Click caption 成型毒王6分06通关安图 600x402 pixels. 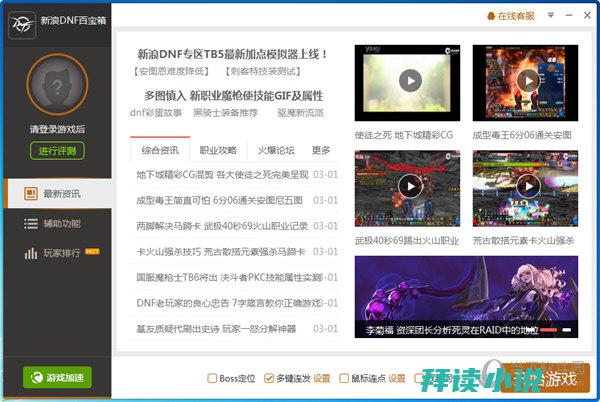click(522, 135)
